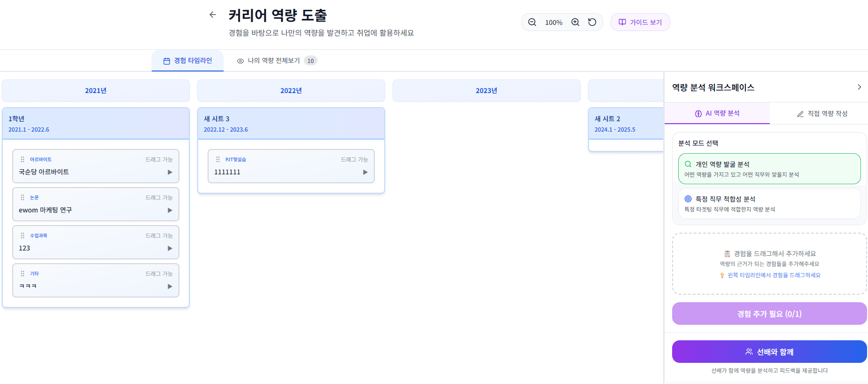
Task: Click the 2022.12 - 2023.6 date range
Action: tap(226, 130)
